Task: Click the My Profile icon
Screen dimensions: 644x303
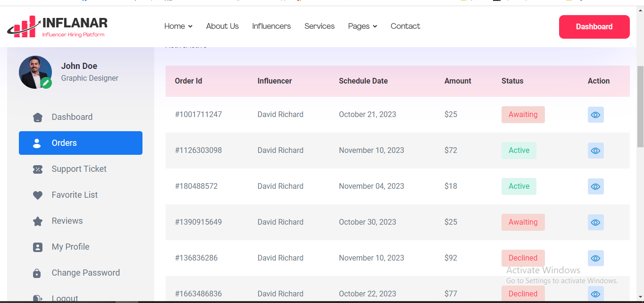Action: [38, 247]
